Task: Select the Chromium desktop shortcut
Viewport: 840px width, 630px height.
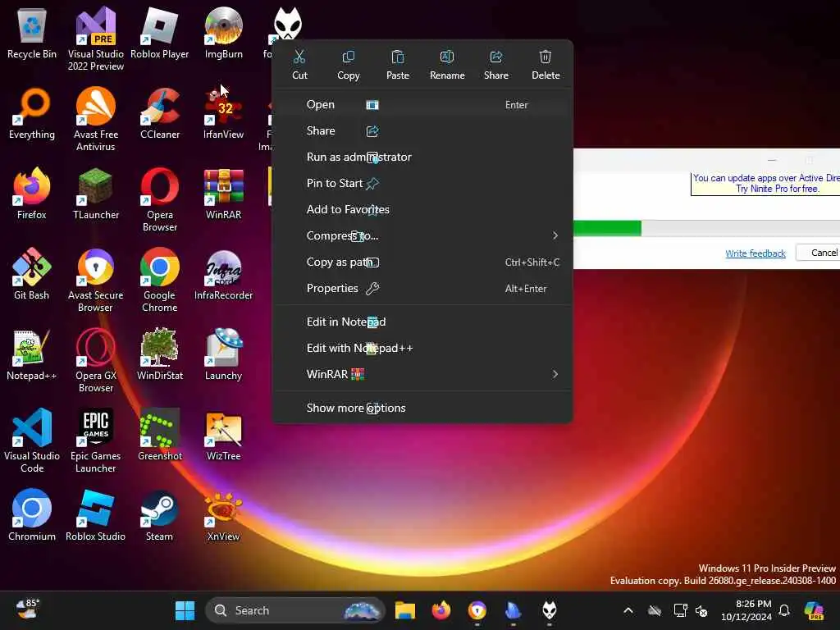Action: click(32, 516)
